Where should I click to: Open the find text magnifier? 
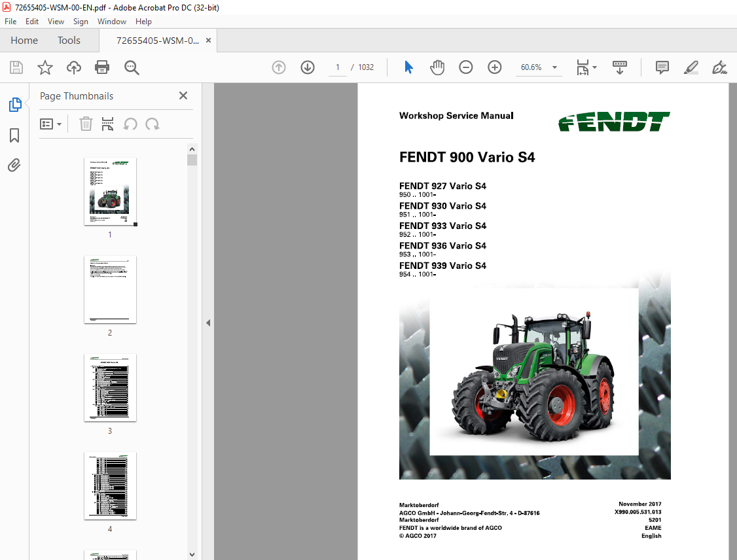click(x=132, y=67)
